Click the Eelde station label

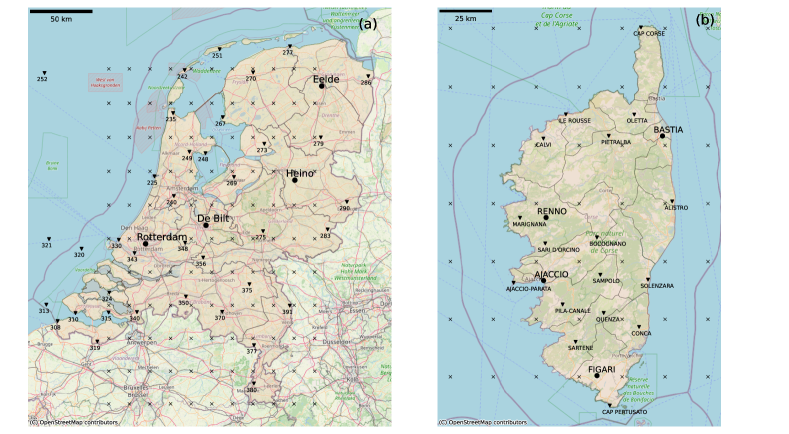point(326,80)
